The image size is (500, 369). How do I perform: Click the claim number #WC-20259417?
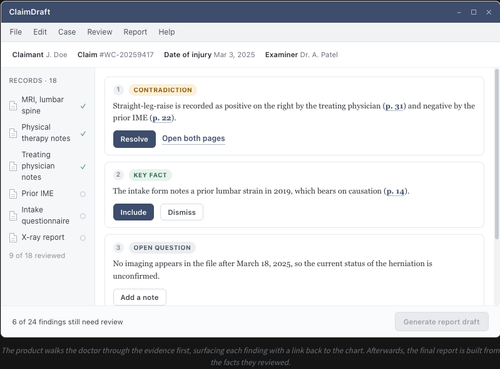click(127, 55)
